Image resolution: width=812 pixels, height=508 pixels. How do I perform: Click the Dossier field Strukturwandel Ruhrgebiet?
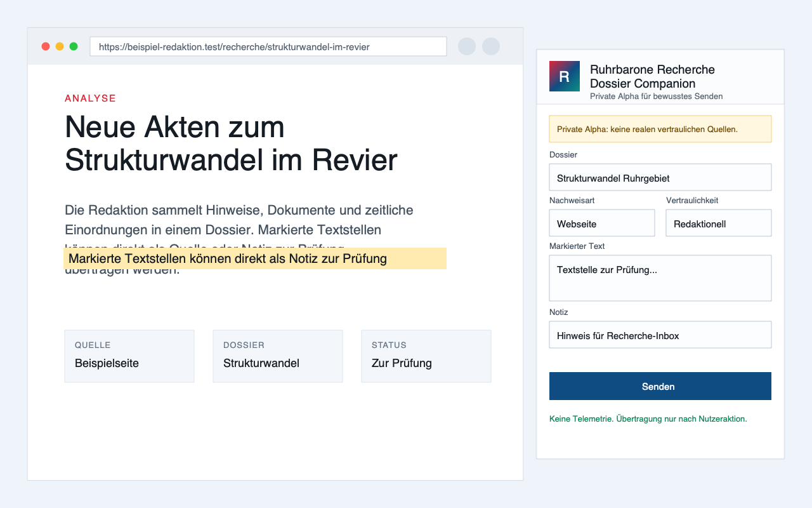coord(660,177)
